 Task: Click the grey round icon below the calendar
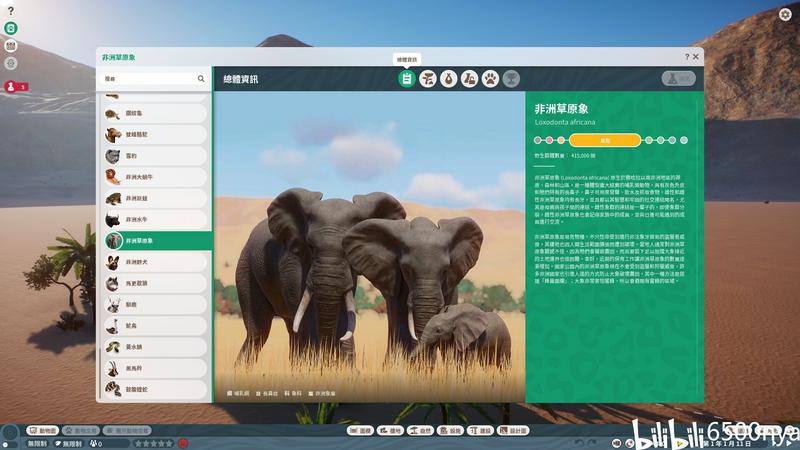[11, 63]
